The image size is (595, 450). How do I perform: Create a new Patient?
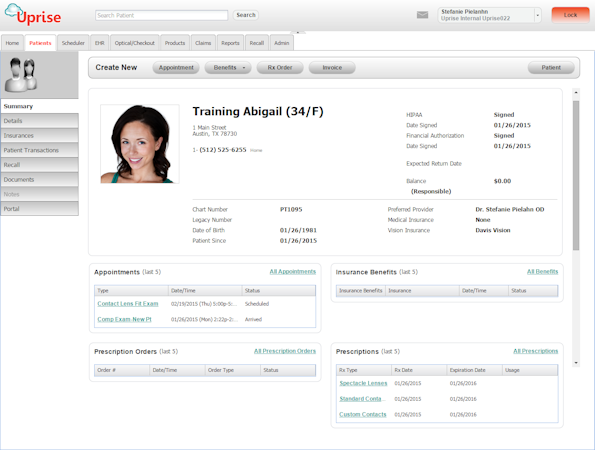point(551,68)
